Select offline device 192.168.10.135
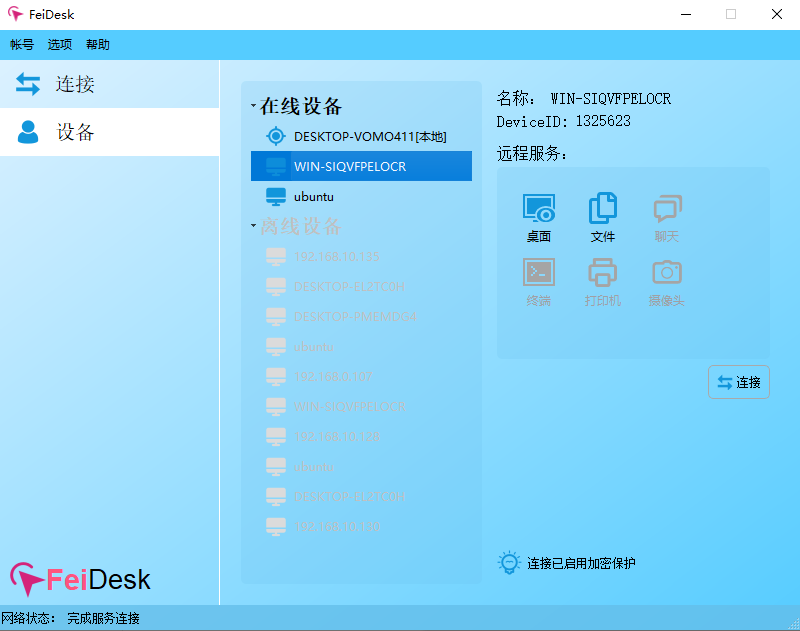 [361, 257]
